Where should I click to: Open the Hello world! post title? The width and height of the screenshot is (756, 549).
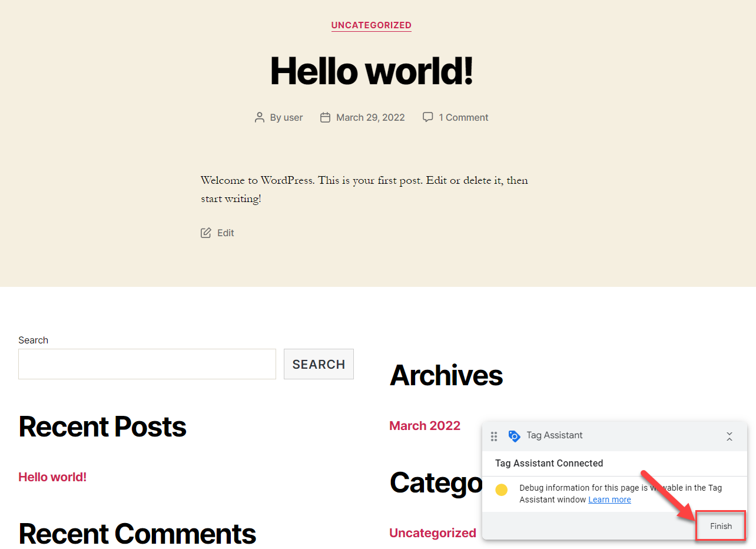[371, 71]
